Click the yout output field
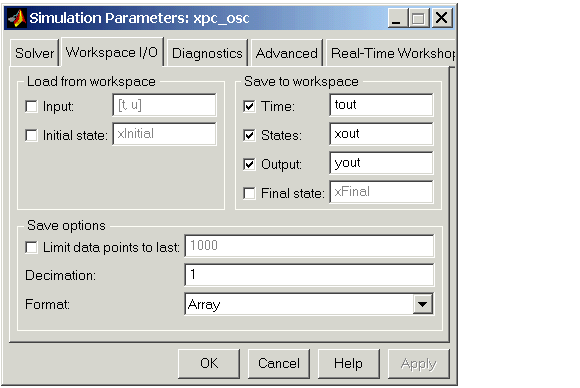 click(381, 163)
